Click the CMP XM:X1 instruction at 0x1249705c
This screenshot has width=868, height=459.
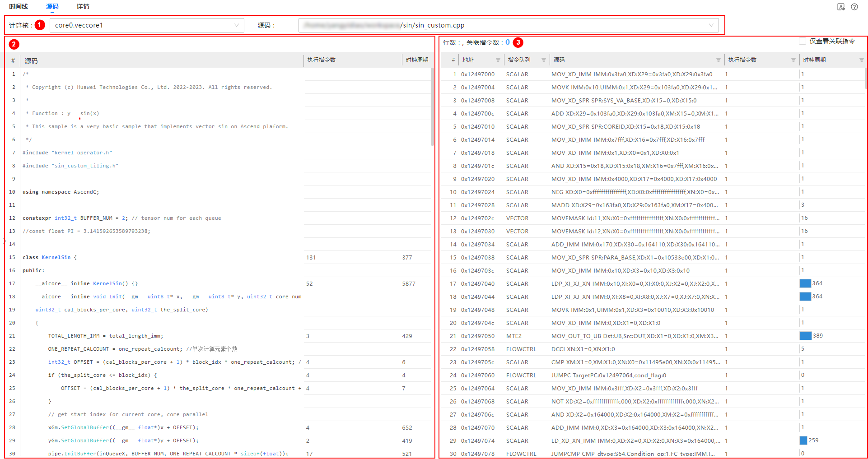[x=635, y=362]
